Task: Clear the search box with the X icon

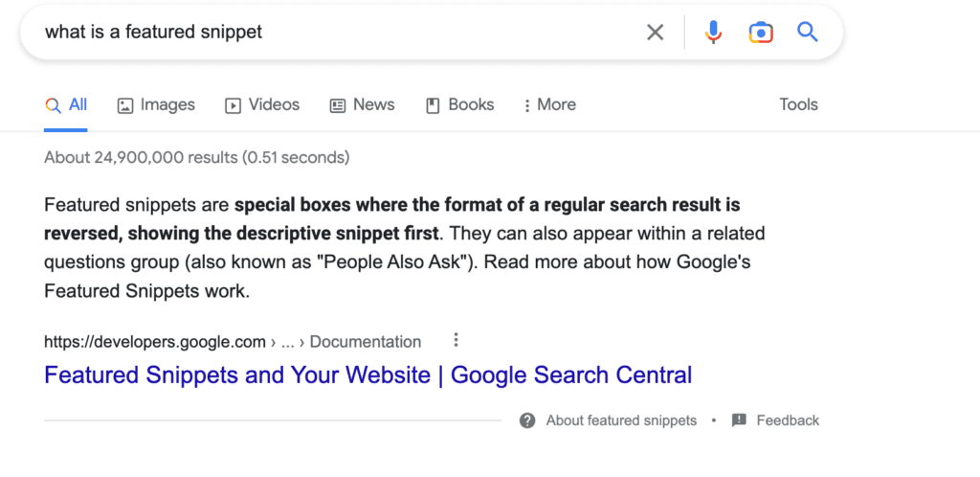Action: [655, 32]
